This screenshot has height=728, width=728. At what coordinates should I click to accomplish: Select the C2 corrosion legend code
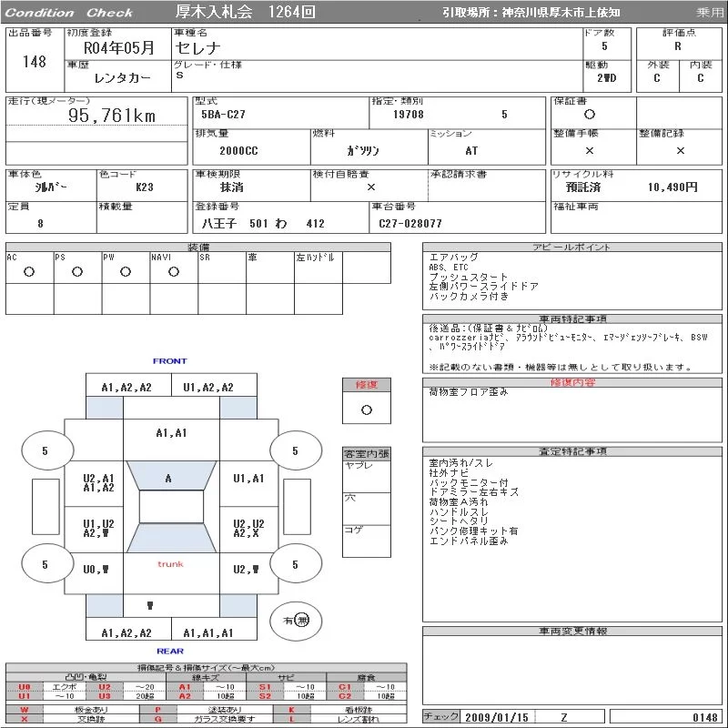click(x=345, y=696)
